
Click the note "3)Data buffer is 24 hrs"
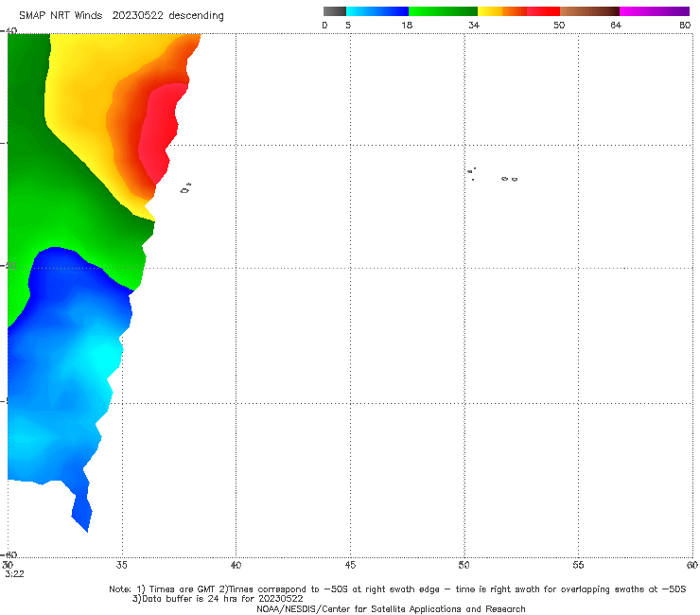tap(218, 599)
